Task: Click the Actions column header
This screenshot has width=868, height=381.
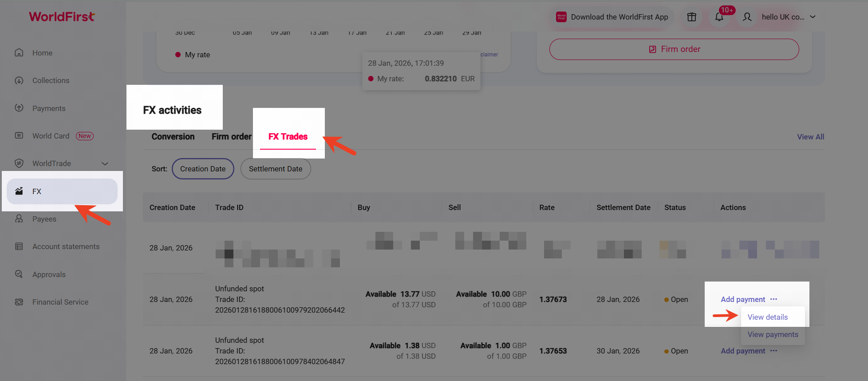Action: (733, 207)
